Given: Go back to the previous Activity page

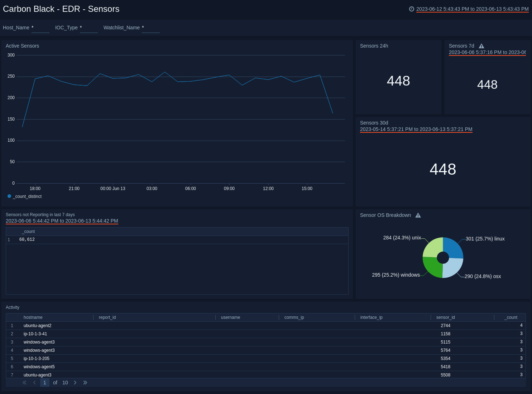Looking at the screenshot, I should coord(34,383).
